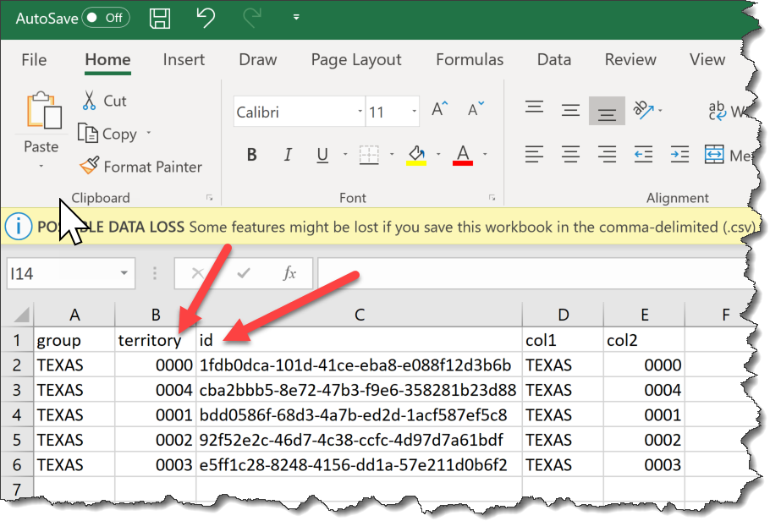
Task: Open the Insert ribbon tab
Action: [184, 59]
